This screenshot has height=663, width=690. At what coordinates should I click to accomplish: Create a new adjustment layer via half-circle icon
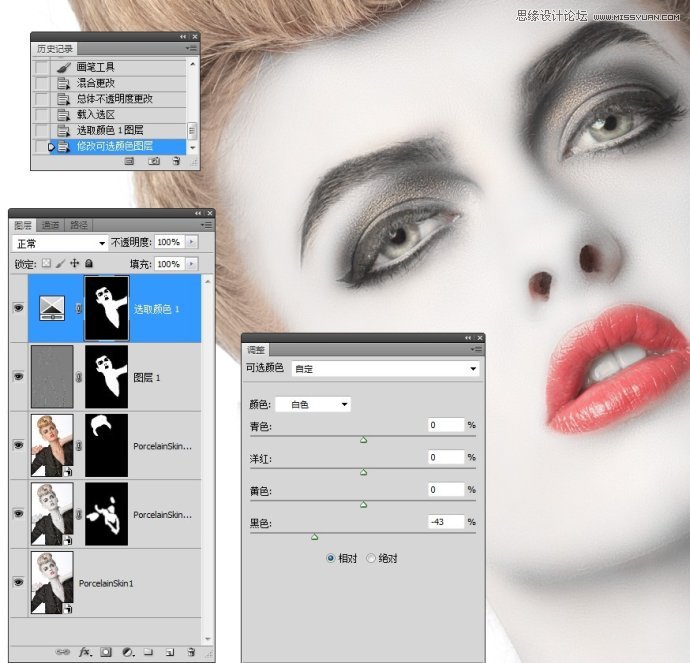pos(127,652)
